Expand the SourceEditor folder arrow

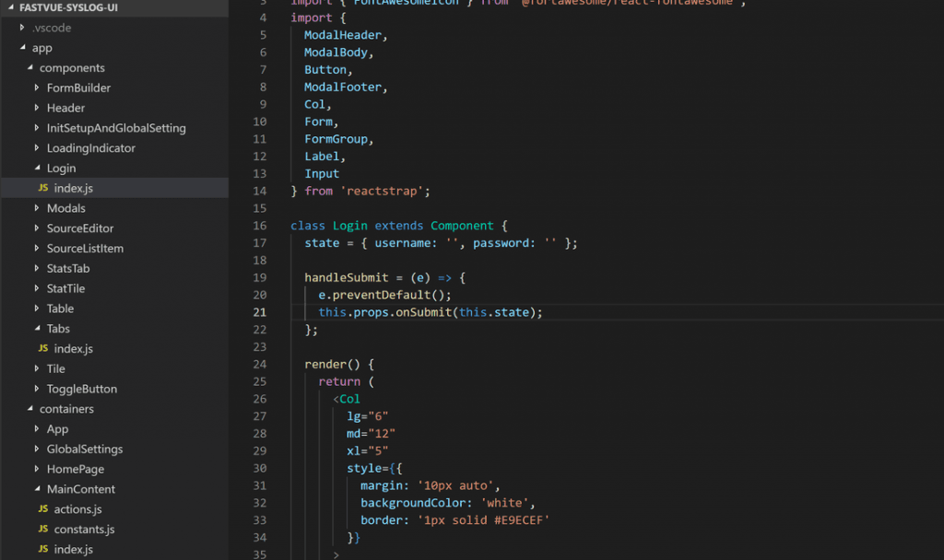tap(37, 228)
